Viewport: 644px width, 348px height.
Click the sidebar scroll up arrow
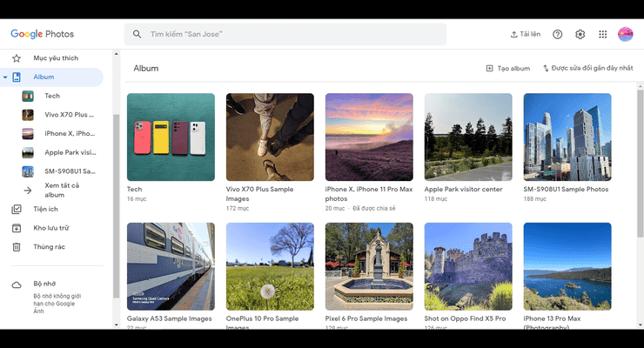click(117, 54)
